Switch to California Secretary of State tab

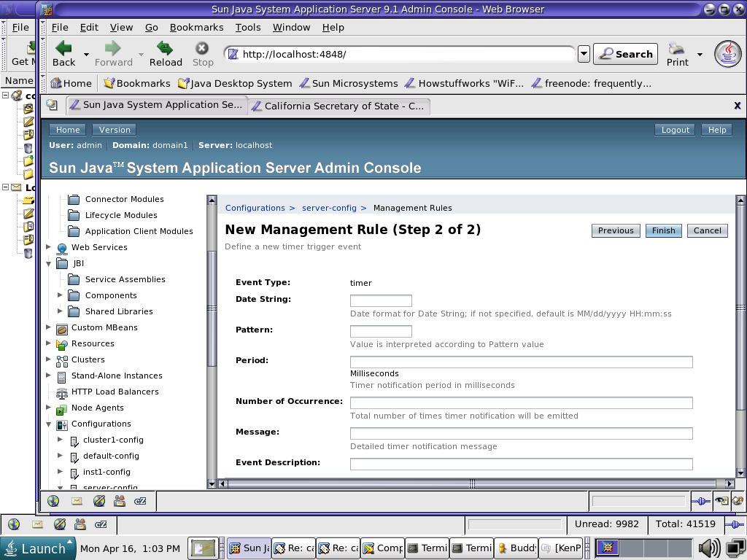coord(338,106)
